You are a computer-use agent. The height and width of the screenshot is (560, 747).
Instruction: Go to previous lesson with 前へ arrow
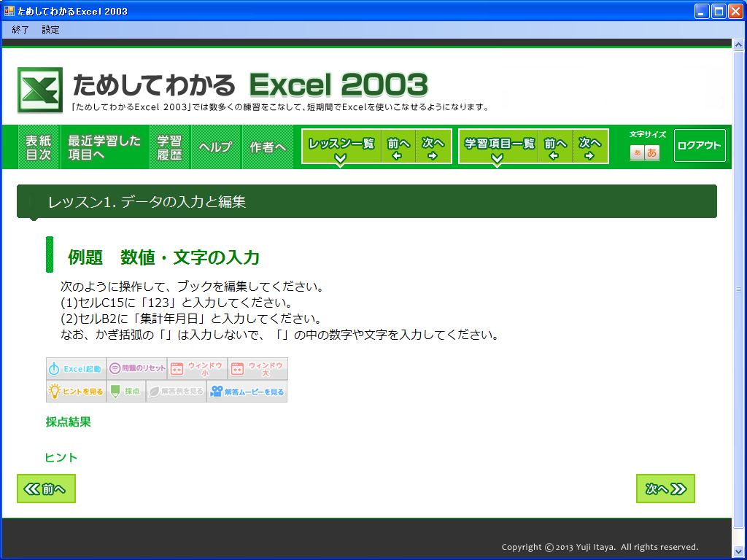398,147
